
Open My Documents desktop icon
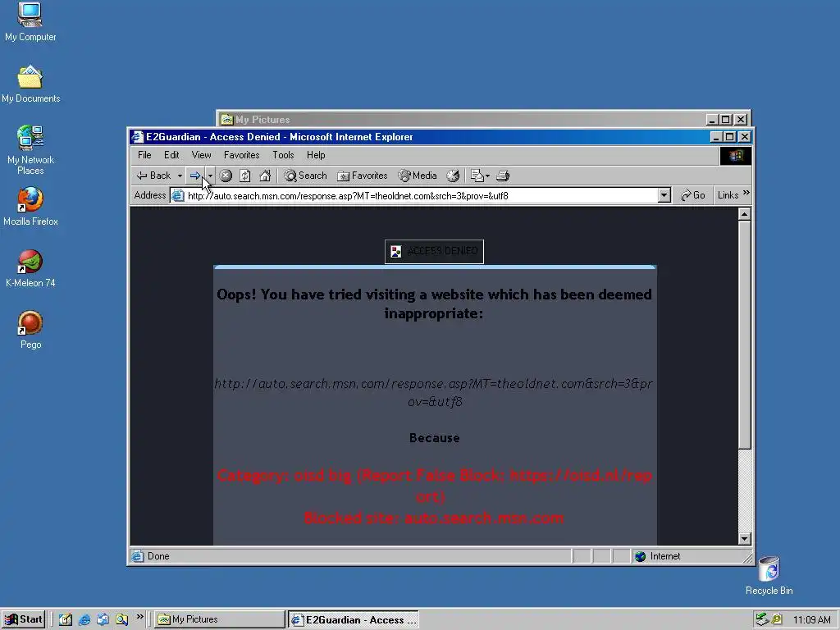[30, 84]
